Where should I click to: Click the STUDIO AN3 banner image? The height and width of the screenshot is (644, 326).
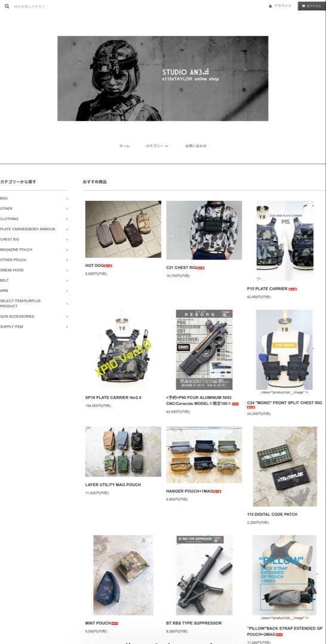tap(163, 79)
